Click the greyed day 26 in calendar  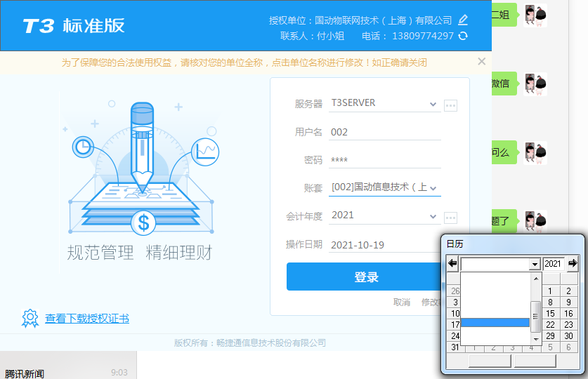[455, 291]
